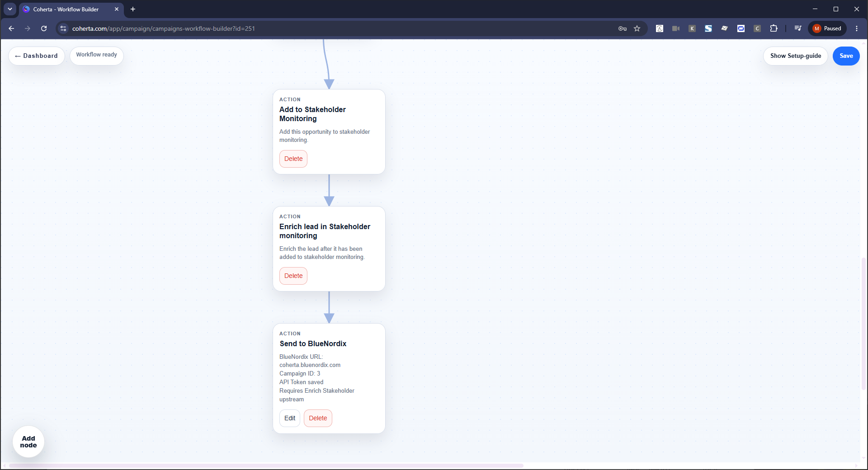Click the video camera extension icon

(676, 28)
